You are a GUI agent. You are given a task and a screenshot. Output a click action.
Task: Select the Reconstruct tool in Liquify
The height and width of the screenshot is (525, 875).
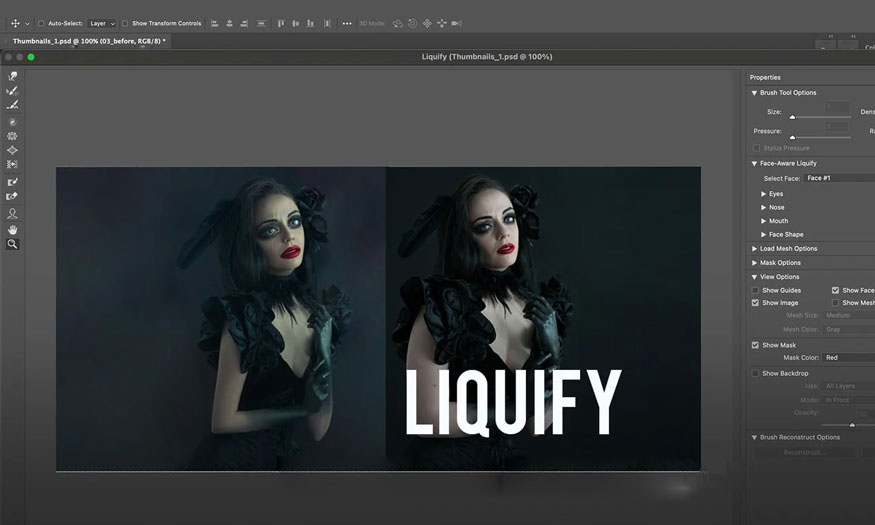12,90
